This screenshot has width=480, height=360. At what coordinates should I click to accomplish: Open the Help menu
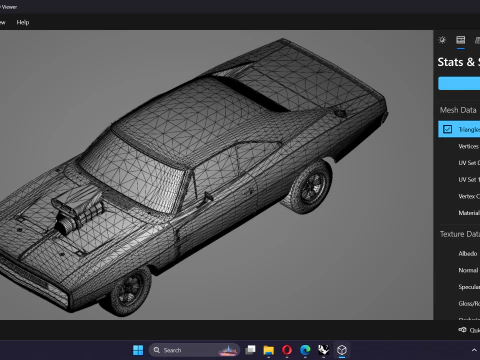point(23,22)
